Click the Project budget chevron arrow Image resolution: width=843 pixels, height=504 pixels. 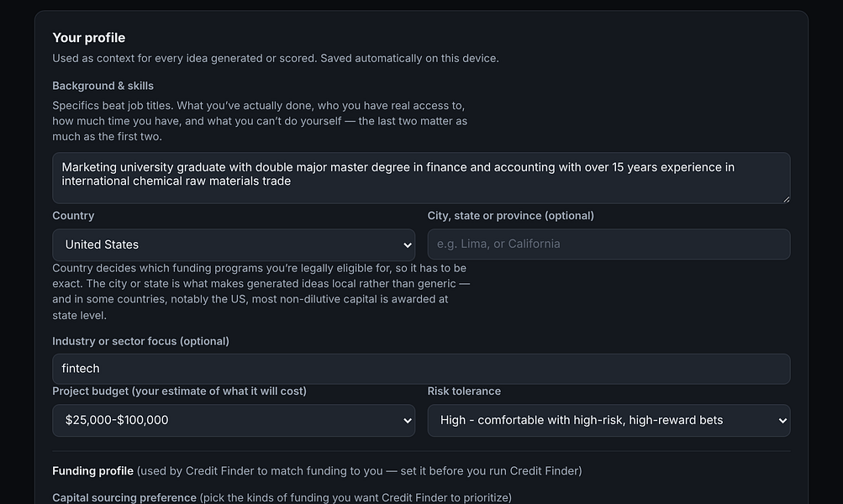click(407, 421)
